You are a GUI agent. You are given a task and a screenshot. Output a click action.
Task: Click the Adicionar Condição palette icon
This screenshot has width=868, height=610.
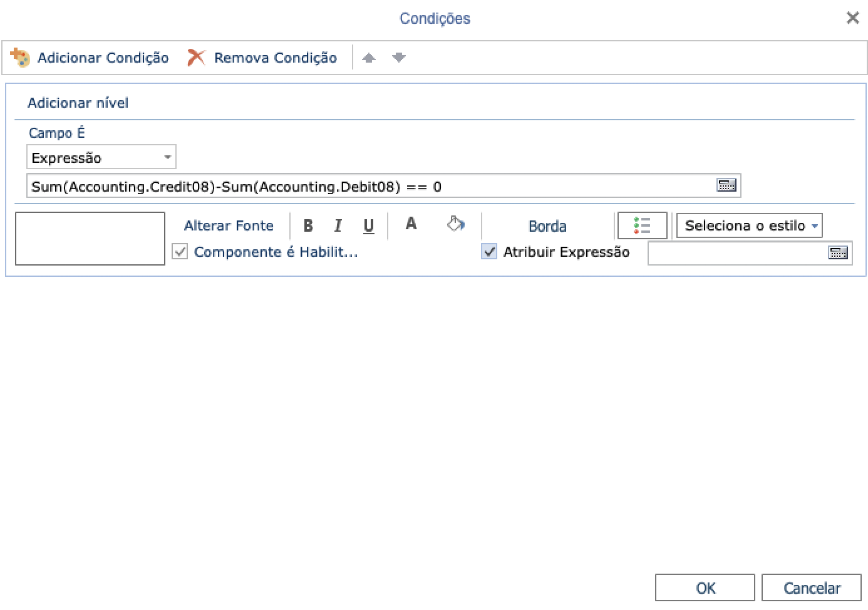(19, 58)
